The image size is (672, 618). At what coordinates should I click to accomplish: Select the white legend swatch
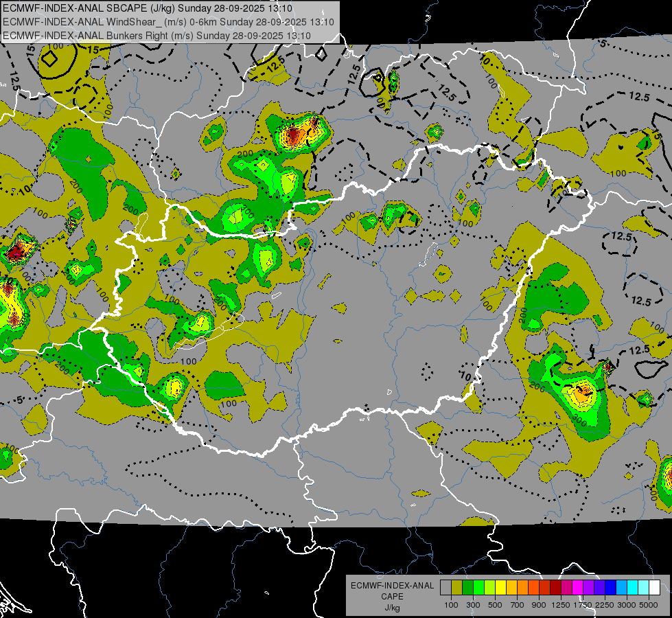(654, 588)
